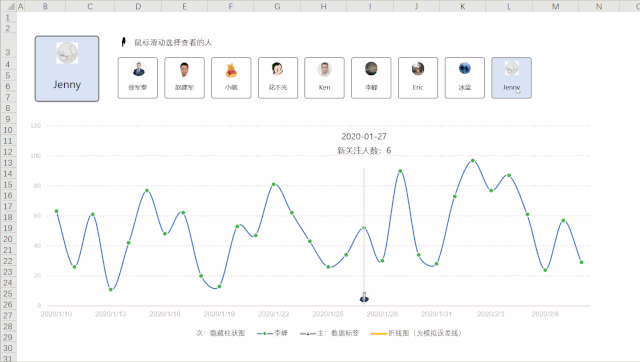Click the instruction text above the person cards
Image resolution: width=640 pixels, height=362 pixels.
[x=173, y=42]
